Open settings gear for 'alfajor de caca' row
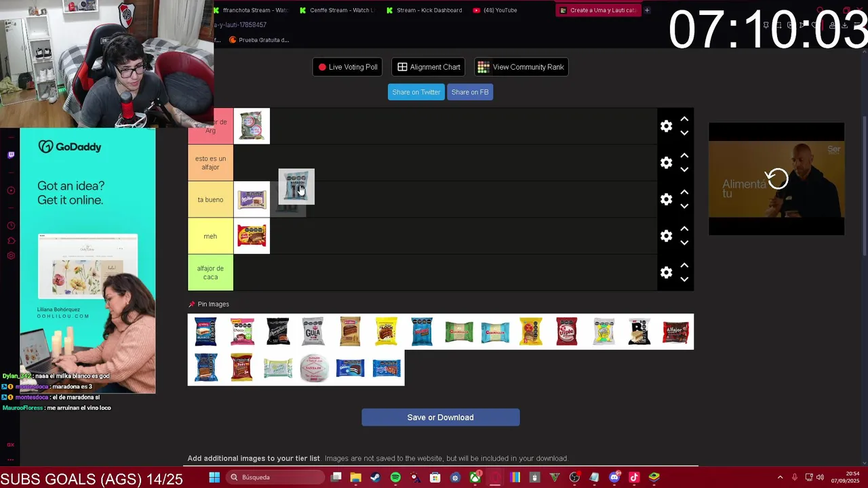Screen dimensions: 868x488 coord(667,272)
